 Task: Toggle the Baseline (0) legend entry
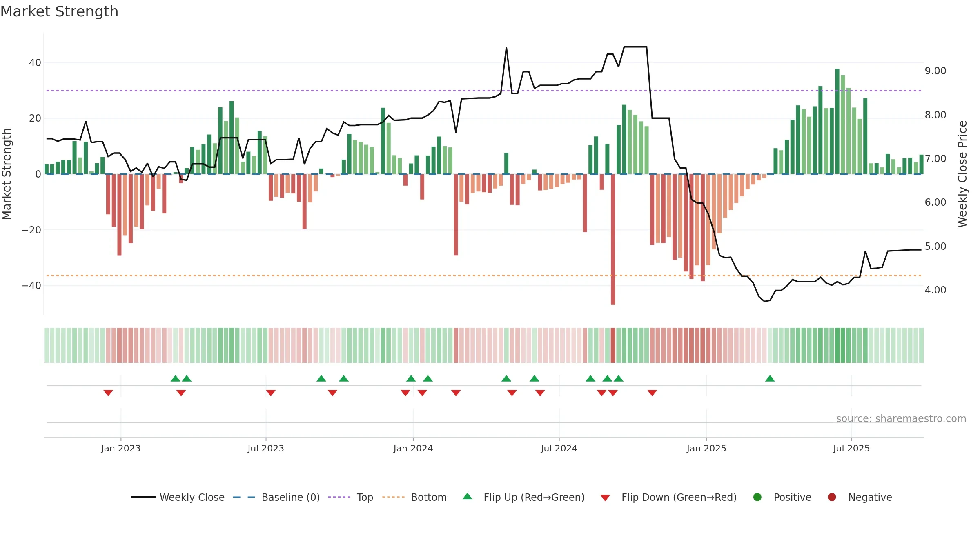(276, 497)
